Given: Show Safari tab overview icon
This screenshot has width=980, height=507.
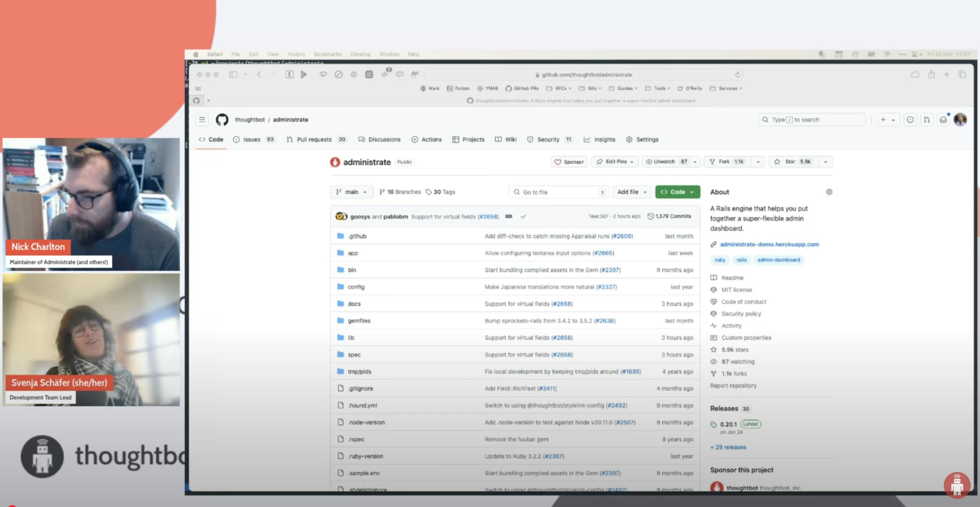Looking at the screenshot, I should coord(962,74).
